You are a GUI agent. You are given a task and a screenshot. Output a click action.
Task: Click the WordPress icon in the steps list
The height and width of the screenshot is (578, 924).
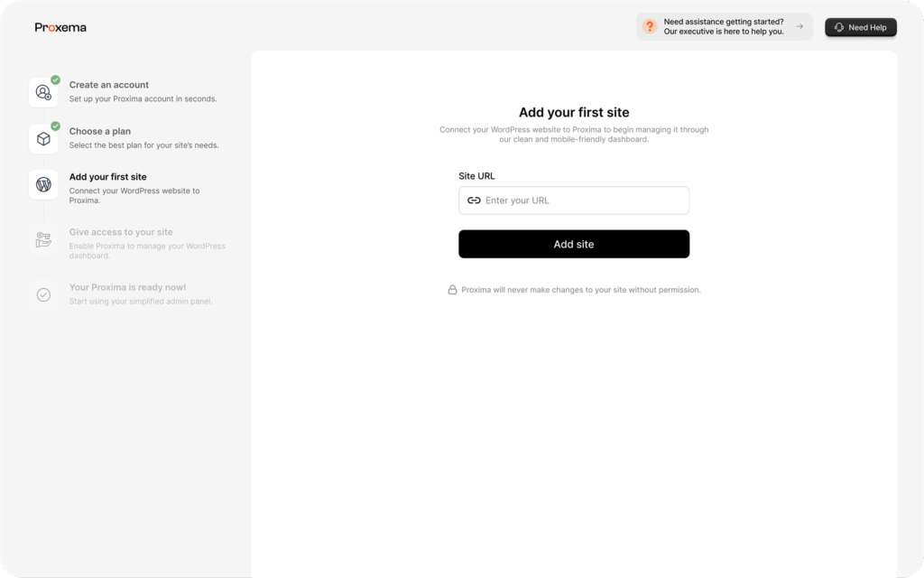click(43, 184)
